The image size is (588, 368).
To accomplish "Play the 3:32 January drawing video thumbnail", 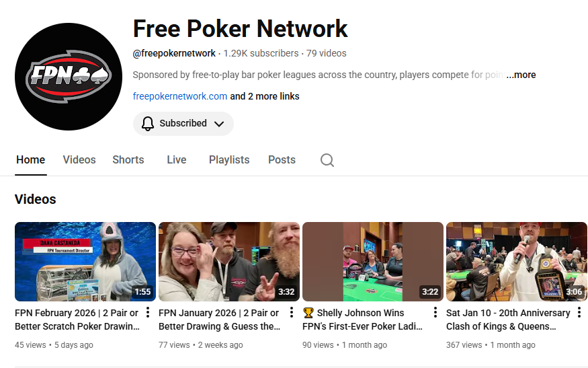I will click(x=229, y=262).
